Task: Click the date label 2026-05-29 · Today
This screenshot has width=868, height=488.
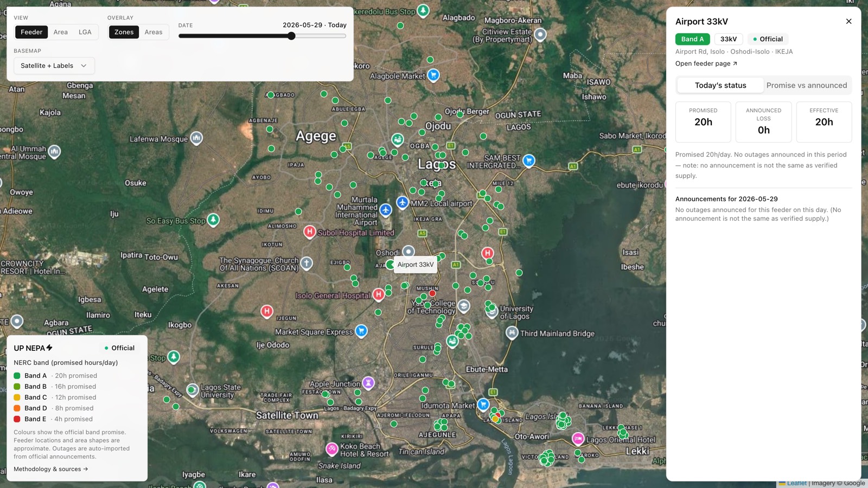Action: pyautogui.click(x=315, y=25)
